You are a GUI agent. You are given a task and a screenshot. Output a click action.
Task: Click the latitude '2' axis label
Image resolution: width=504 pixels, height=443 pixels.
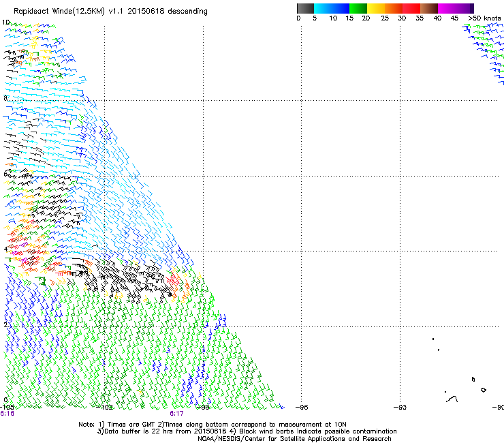pyautogui.click(x=5, y=324)
